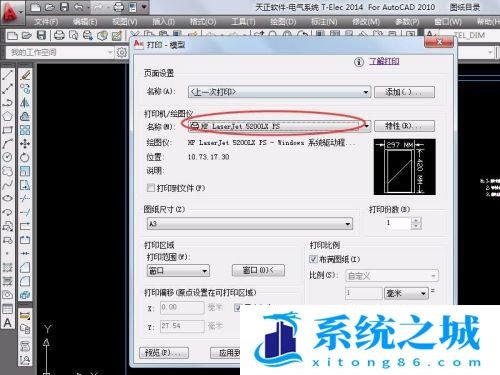Open the print help info icon
This screenshot has height=375, width=500.
(359, 62)
